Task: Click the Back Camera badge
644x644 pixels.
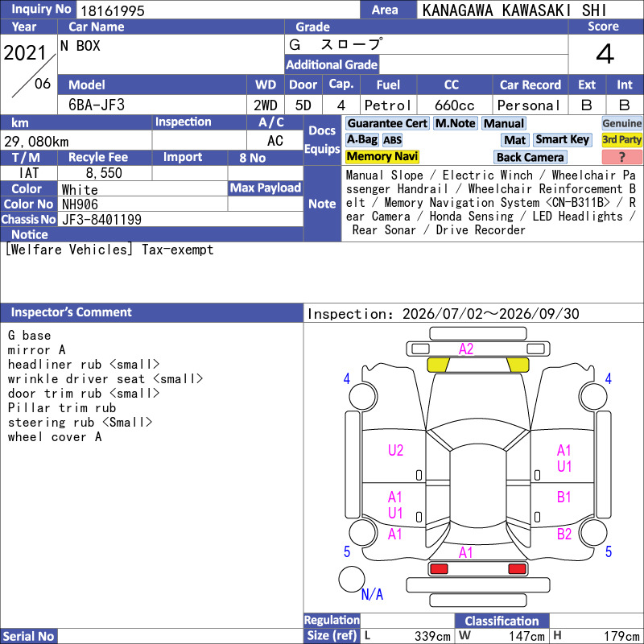Action: [x=530, y=157]
